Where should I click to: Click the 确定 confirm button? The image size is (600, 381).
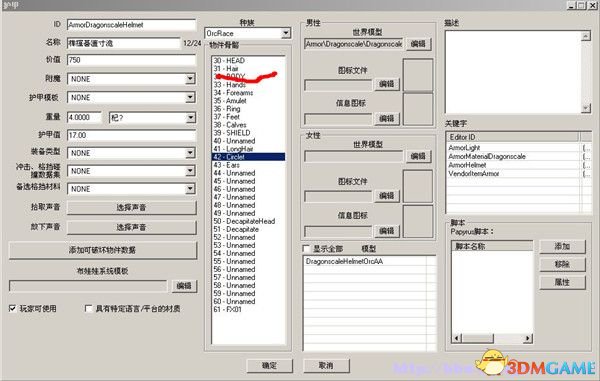[270, 366]
